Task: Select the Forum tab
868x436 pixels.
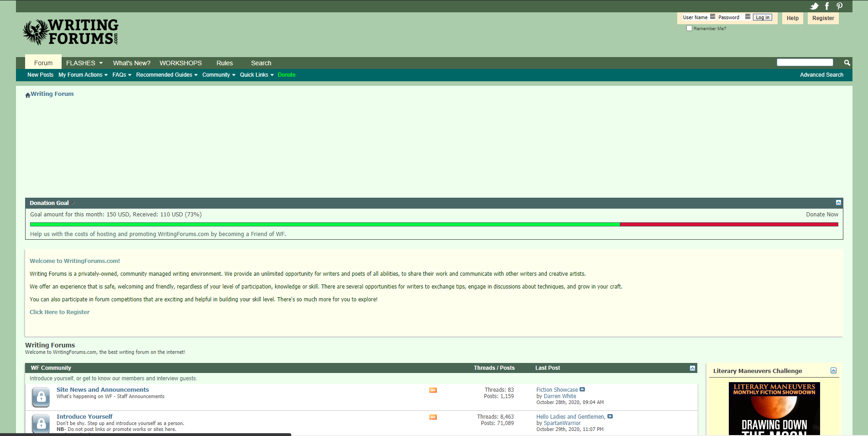Action: coord(43,62)
